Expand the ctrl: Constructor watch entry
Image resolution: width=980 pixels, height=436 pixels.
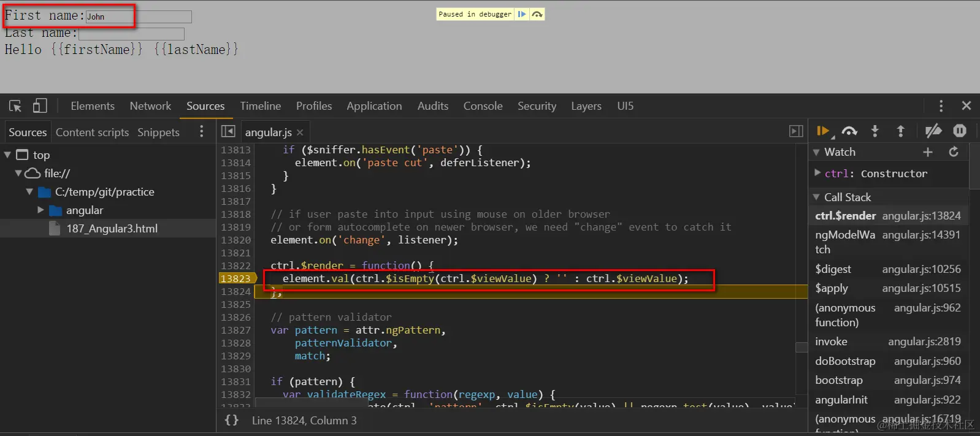point(817,173)
